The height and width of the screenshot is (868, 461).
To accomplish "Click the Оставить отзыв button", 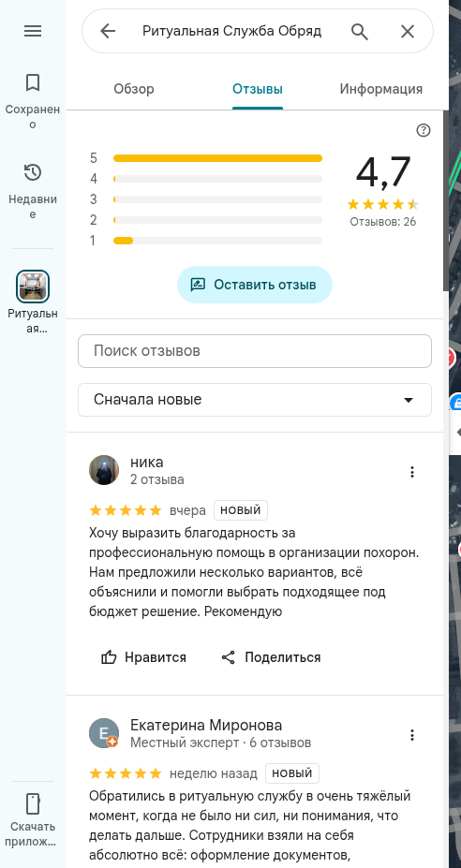I will tap(254, 285).
